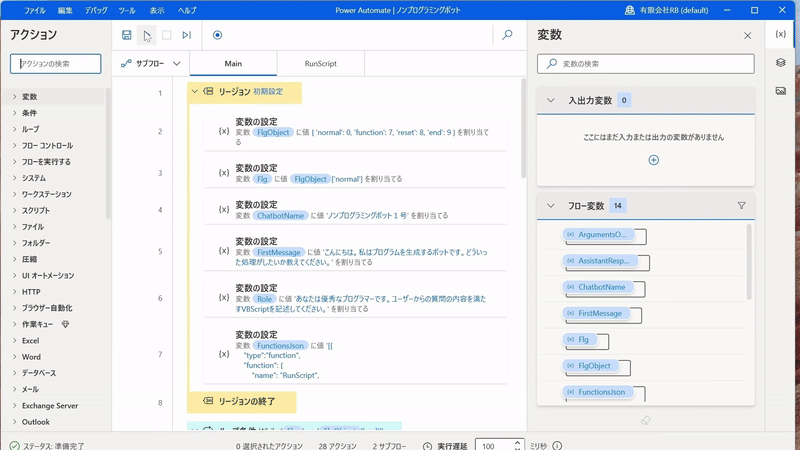Filter the flow variables list
The height and width of the screenshot is (450, 800).
tap(741, 206)
